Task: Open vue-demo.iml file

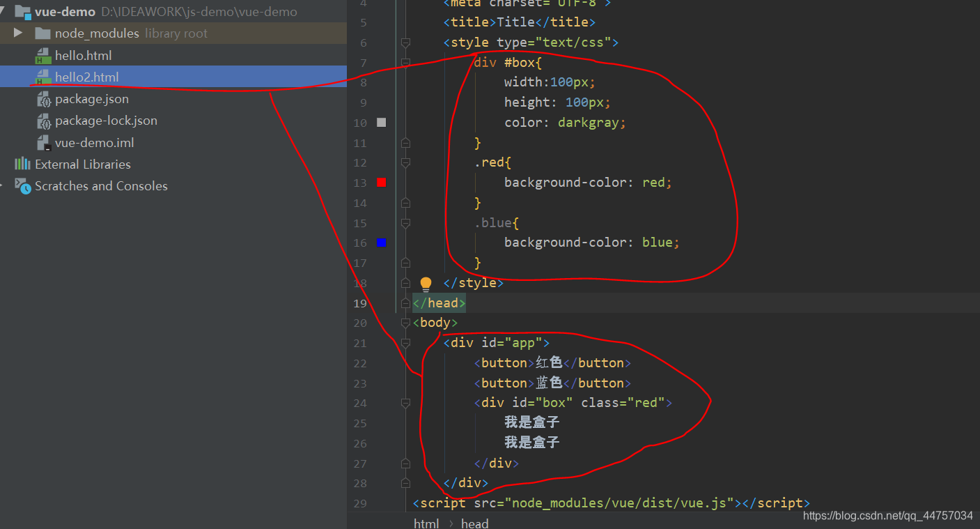Action: tap(94, 142)
